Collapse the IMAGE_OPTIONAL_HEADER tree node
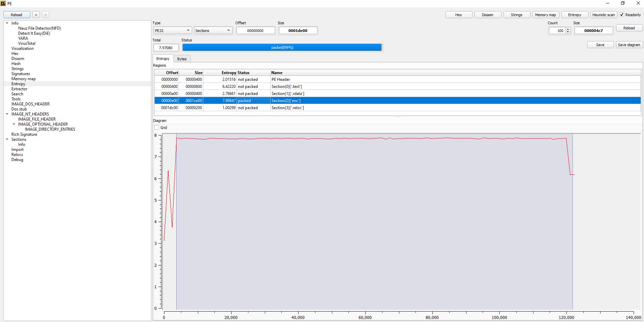 [x=14, y=124]
